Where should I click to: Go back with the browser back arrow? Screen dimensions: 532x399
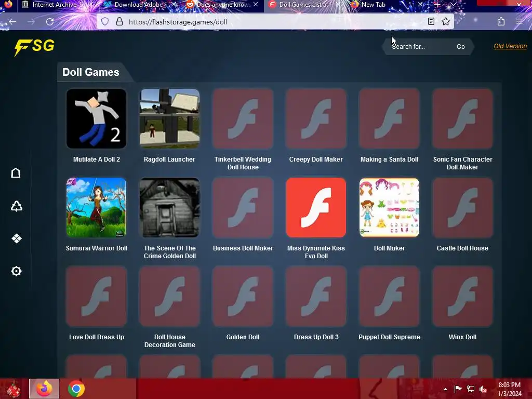(12, 22)
